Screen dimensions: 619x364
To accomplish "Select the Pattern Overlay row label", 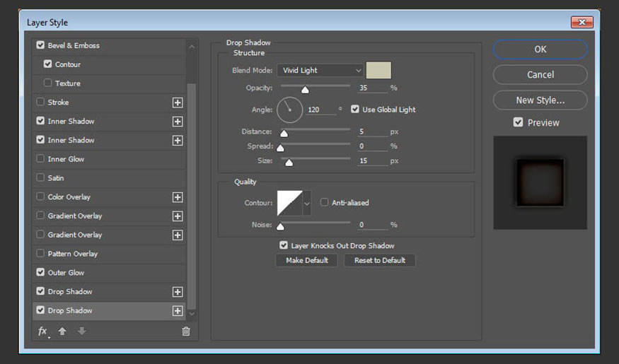I will (73, 254).
